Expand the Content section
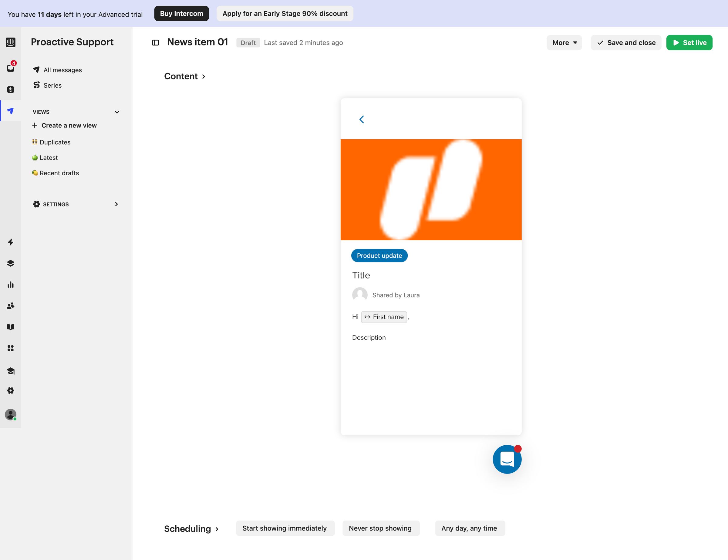 coord(185,76)
